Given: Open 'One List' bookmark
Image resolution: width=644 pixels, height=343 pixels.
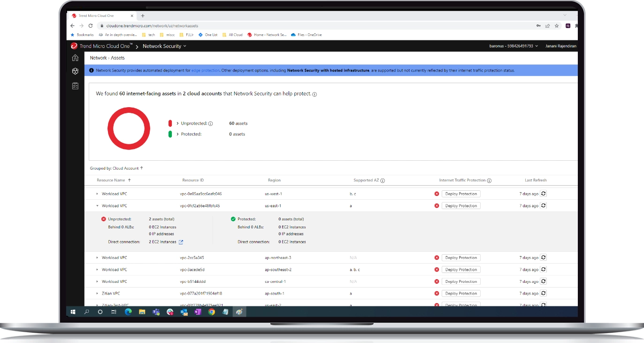Looking at the screenshot, I should [208, 35].
